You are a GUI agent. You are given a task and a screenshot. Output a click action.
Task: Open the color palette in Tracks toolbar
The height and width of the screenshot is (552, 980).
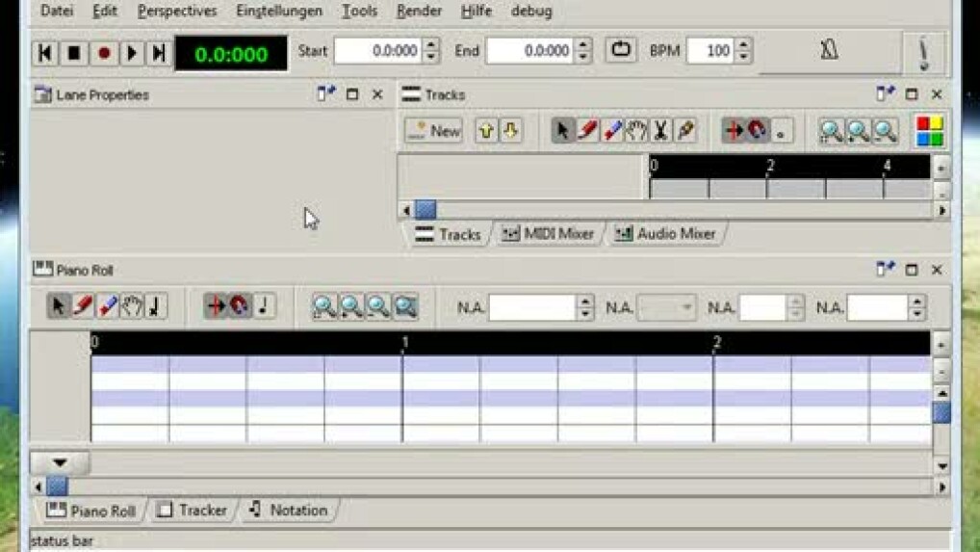coord(929,131)
